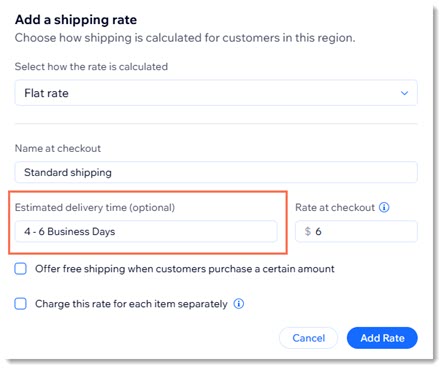Click the Rate at checkout label text
Image resolution: width=444 pixels, height=370 pixels.
(x=335, y=208)
